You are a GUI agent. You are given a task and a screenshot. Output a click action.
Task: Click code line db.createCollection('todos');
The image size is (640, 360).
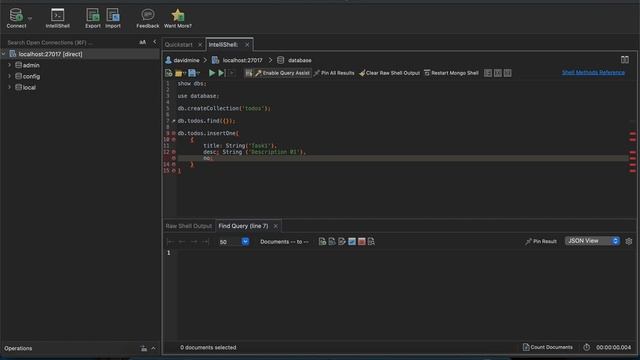(224, 108)
